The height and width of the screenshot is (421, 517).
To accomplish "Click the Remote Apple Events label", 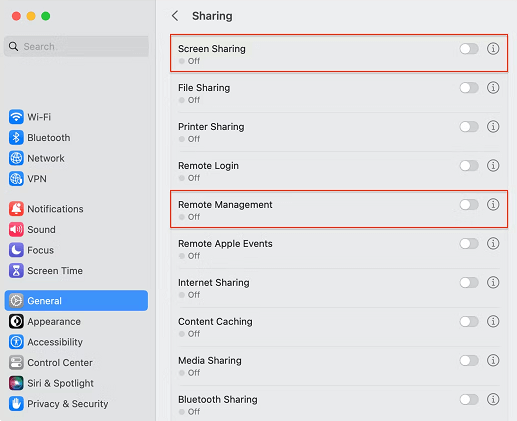I will click(x=225, y=244).
